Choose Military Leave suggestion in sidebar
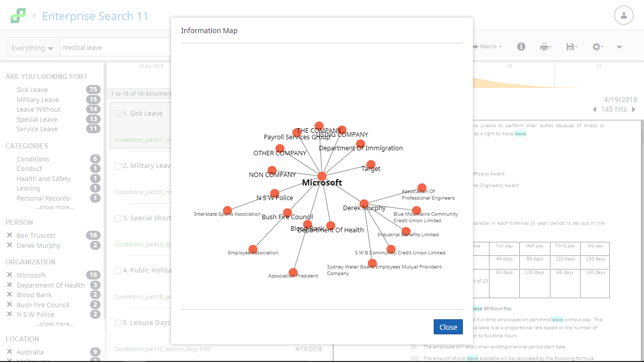Image resolution: width=644 pixels, height=362 pixels. tap(38, 100)
